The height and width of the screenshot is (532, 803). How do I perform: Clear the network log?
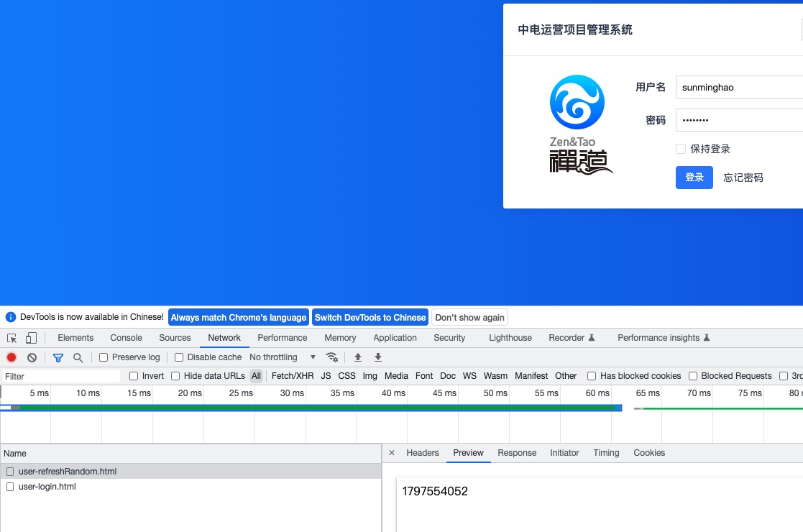(x=32, y=357)
